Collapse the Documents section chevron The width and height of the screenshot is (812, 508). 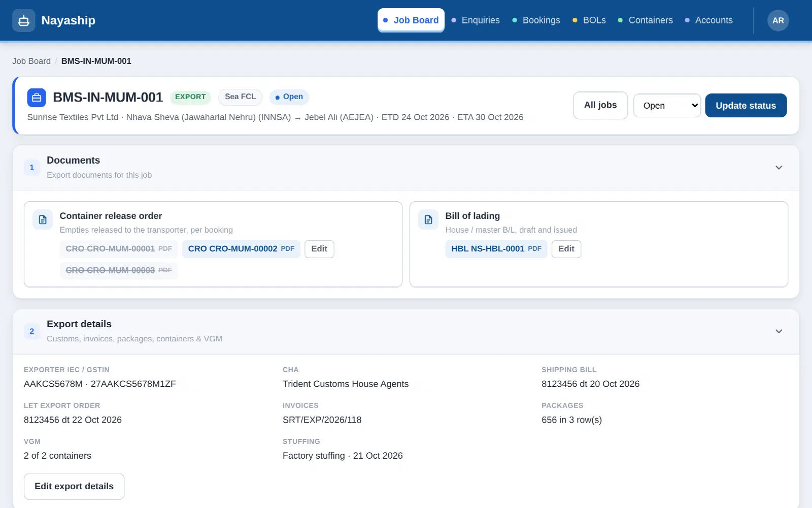779,168
